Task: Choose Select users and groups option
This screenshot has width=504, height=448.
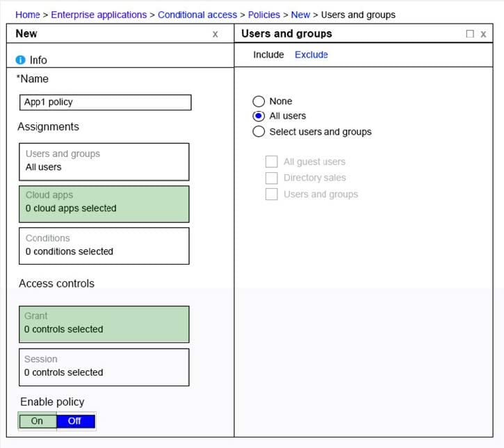Action: click(259, 132)
